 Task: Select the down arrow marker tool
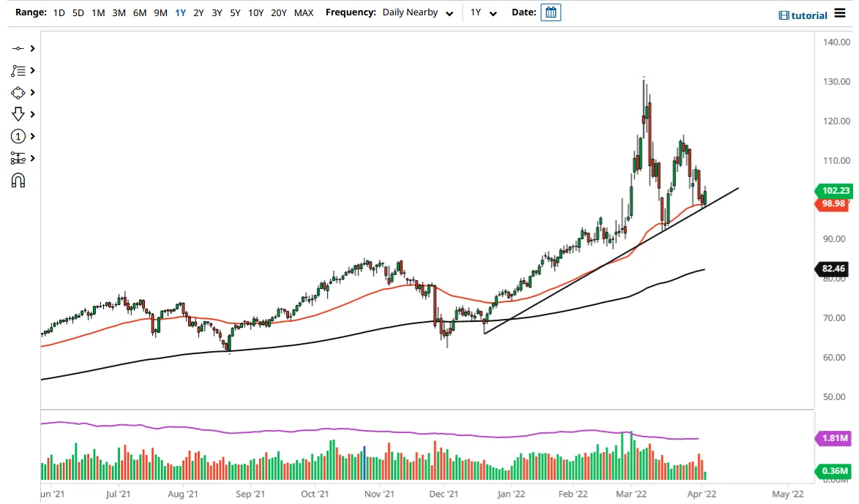(18, 114)
